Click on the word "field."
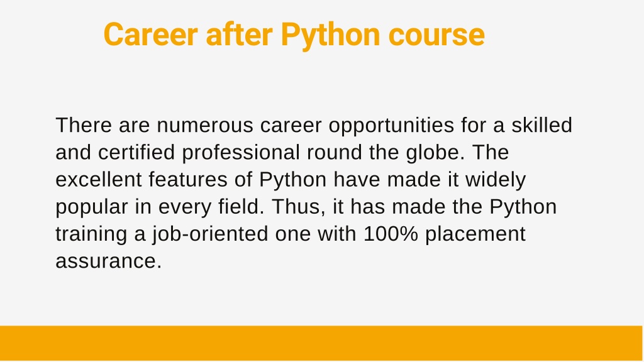The image size is (644, 362). (x=241, y=206)
